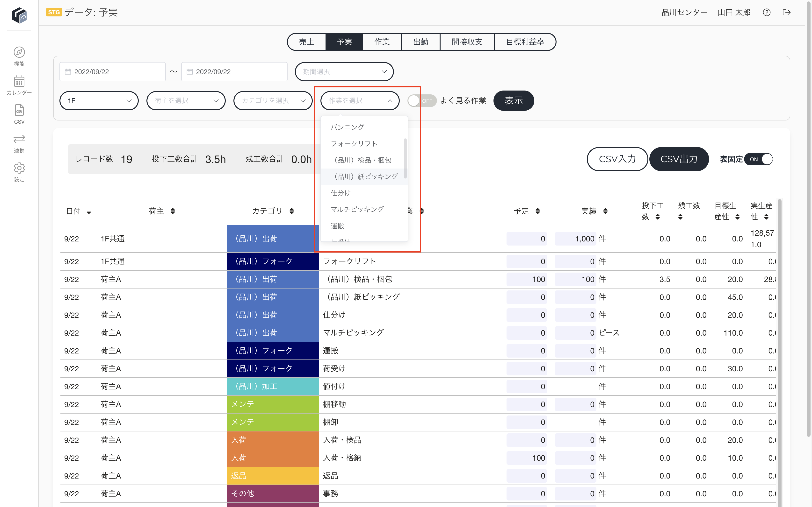This screenshot has width=812, height=507.
Task: Open the 設定 gear icon
Action: point(19,168)
